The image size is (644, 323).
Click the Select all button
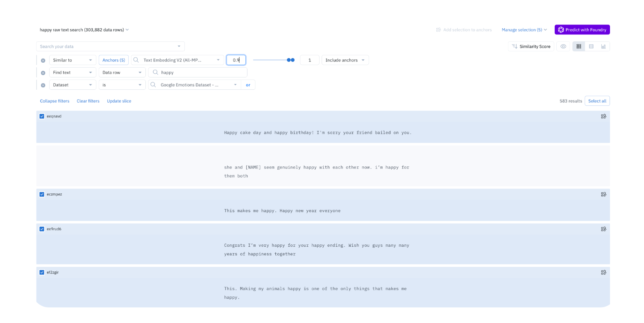coord(597,101)
